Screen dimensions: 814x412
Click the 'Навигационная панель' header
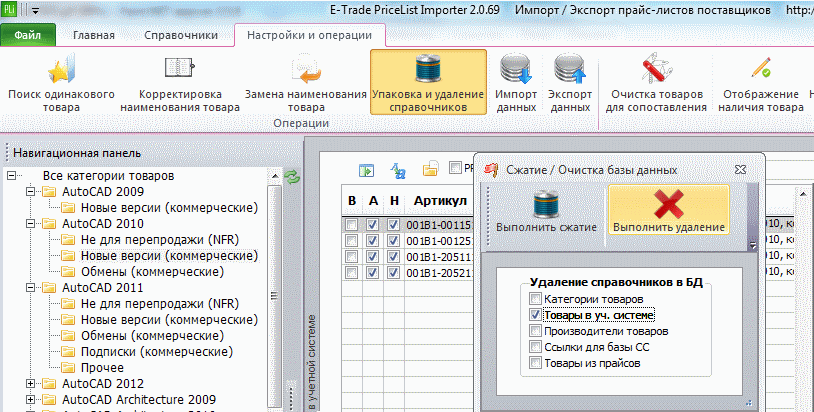click(x=77, y=153)
